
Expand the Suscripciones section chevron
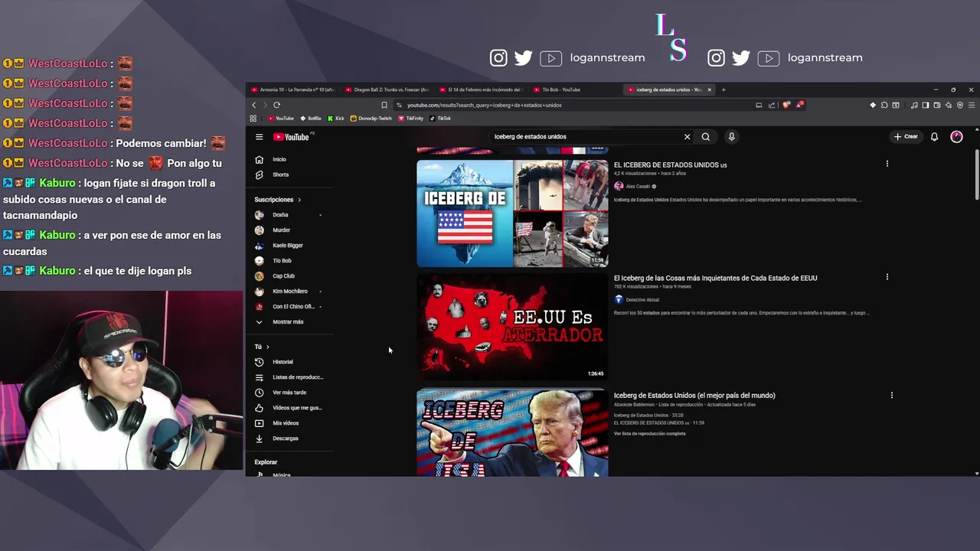coord(299,200)
